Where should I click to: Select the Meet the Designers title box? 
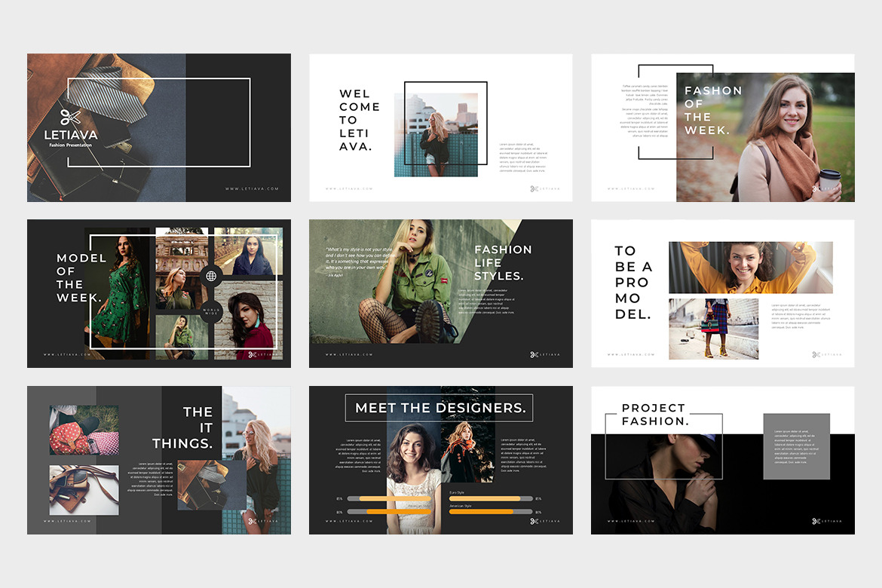439,408
